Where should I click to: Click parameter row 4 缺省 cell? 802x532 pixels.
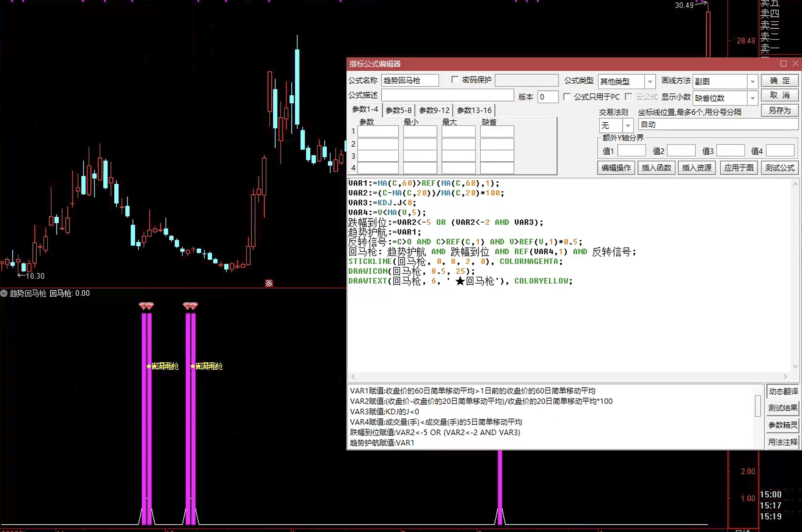497,168
